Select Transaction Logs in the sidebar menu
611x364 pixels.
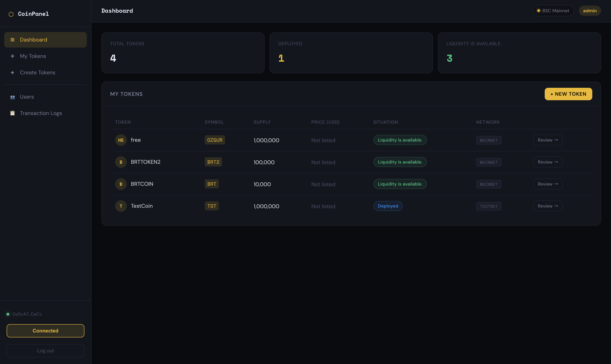tap(41, 113)
